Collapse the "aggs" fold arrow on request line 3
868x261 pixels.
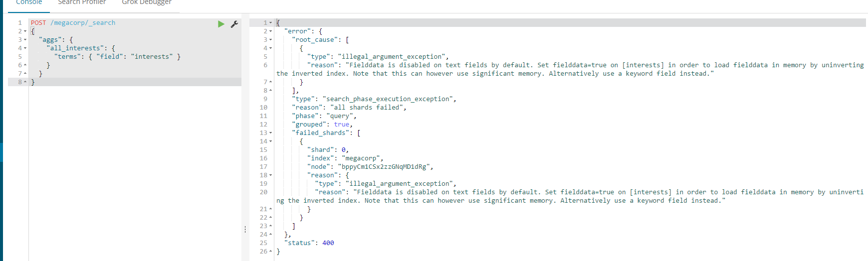point(25,40)
